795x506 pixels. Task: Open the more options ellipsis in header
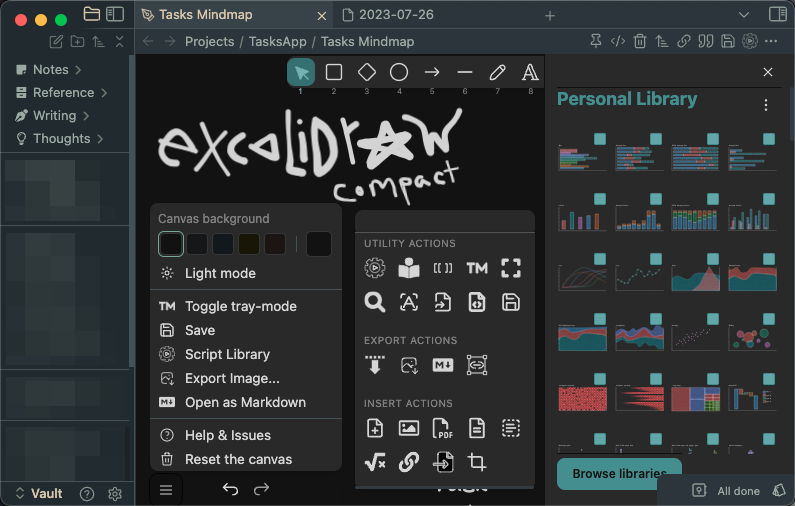[771, 41]
